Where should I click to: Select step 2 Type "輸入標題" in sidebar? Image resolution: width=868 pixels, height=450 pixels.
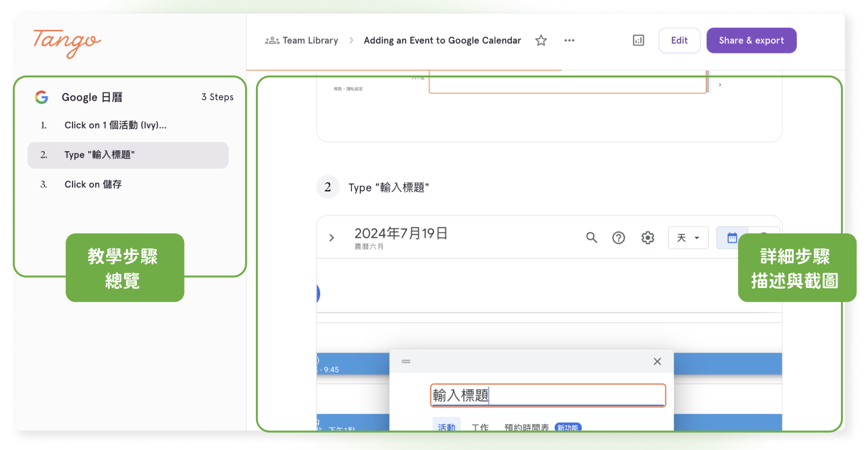point(128,155)
